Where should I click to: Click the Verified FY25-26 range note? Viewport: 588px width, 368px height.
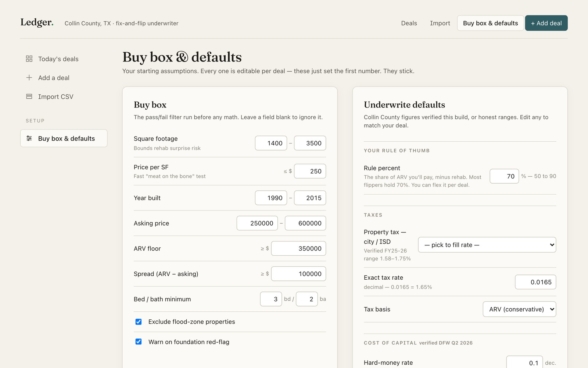[x=387, y=255]
